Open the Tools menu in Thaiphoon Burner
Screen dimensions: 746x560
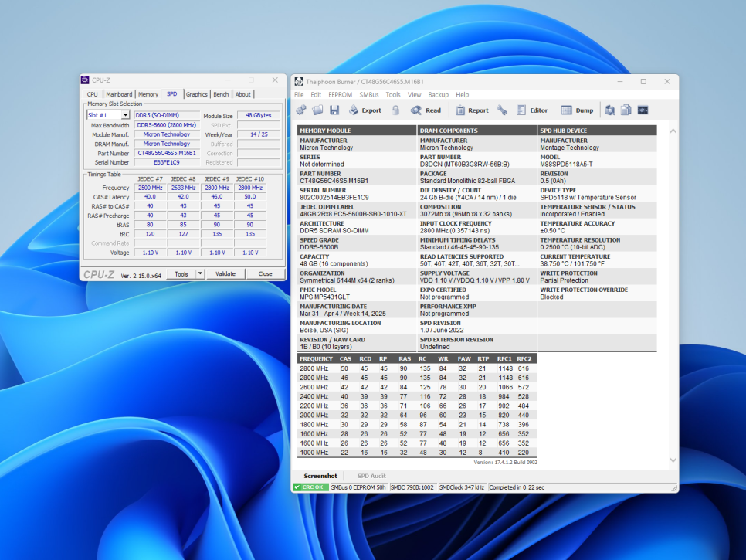coord(393,95)
